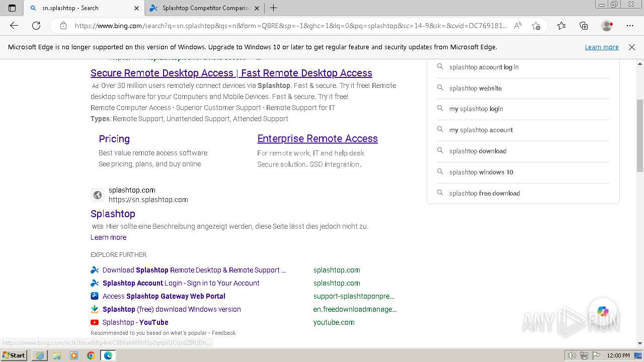Select my splashtop login suggestion

476,109
